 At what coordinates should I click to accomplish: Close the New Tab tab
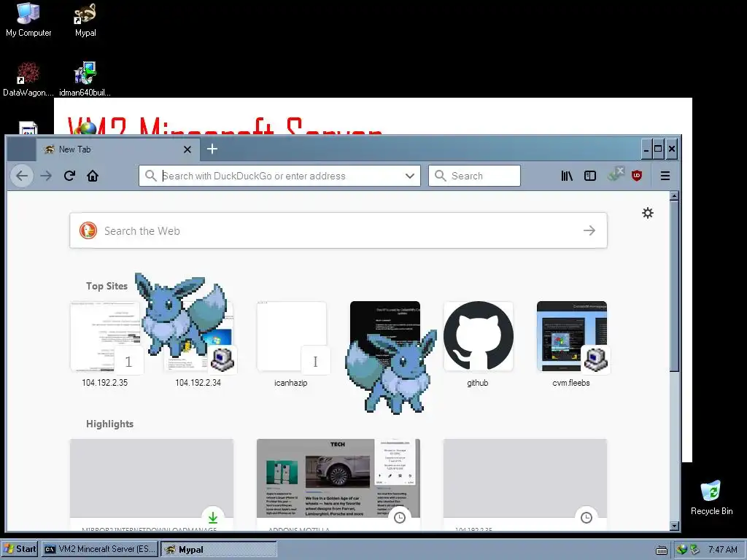[x=187, y=149]
